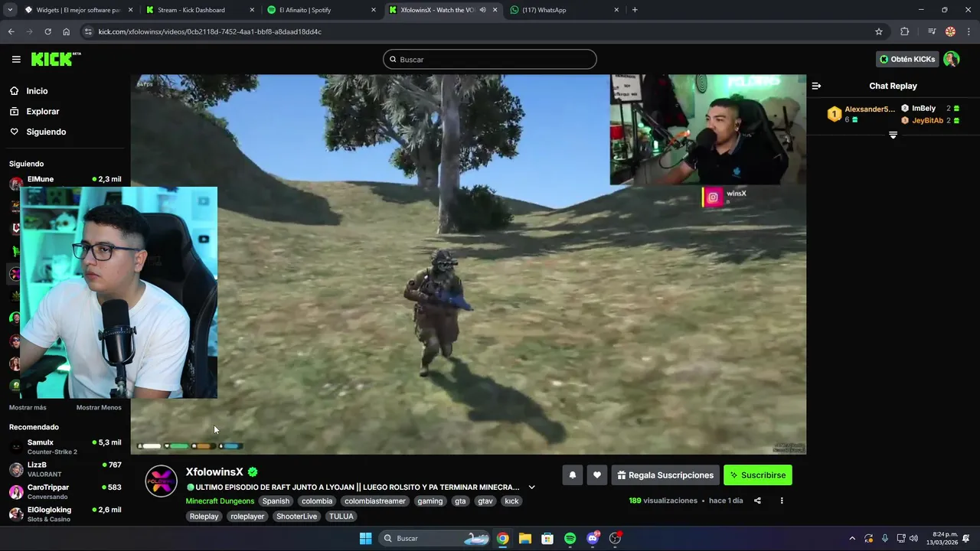The image size is (980, 551).
Task: Select the gaming tag
Action: pyautogui.click(x=430, y=501)
